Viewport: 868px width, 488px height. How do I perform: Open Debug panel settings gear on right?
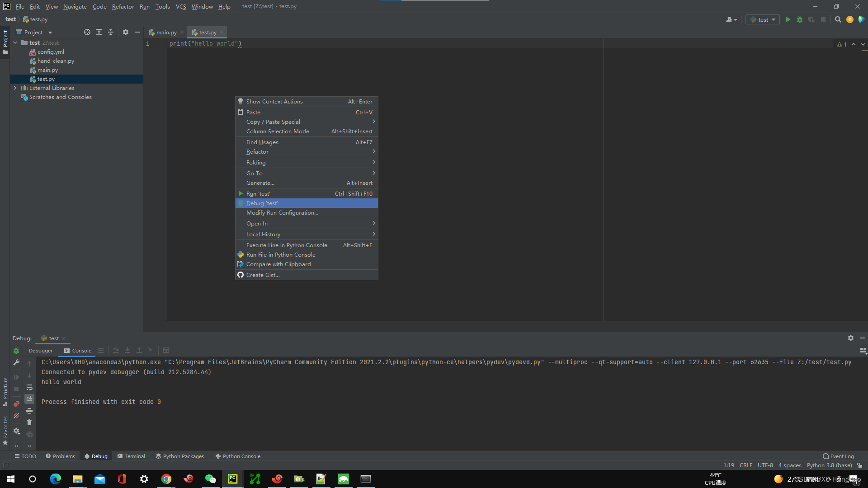[851, 338]
